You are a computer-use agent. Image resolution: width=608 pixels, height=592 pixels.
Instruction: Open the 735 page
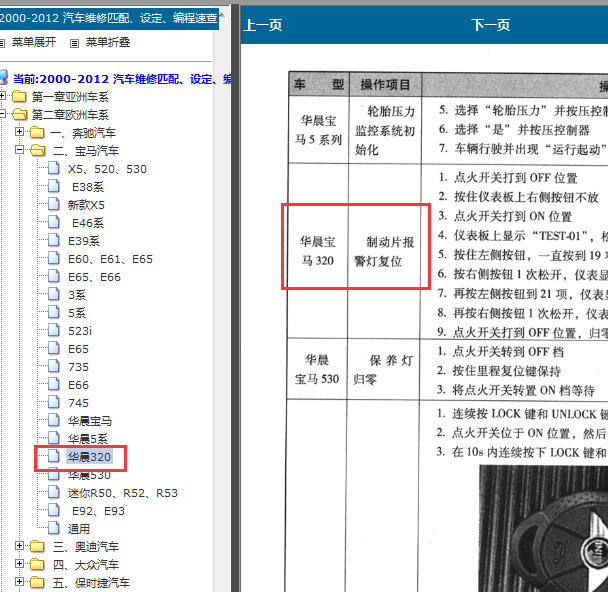pos(78,367)
